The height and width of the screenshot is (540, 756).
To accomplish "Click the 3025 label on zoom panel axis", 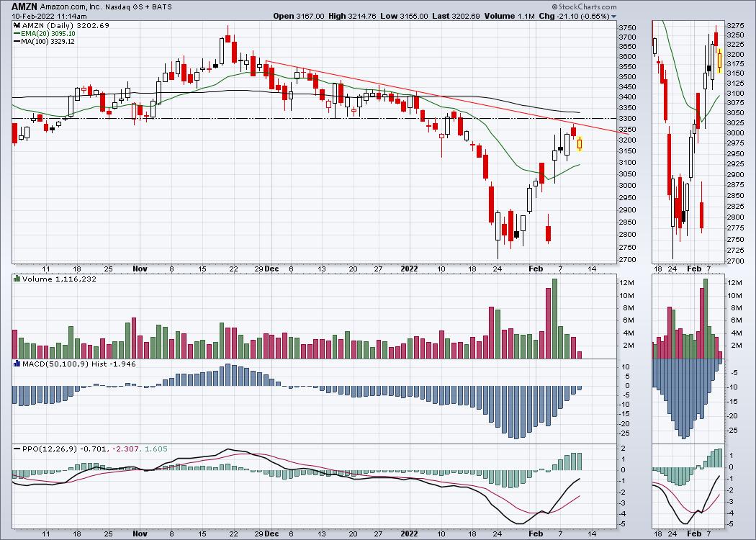I will (x=735, y=123).
